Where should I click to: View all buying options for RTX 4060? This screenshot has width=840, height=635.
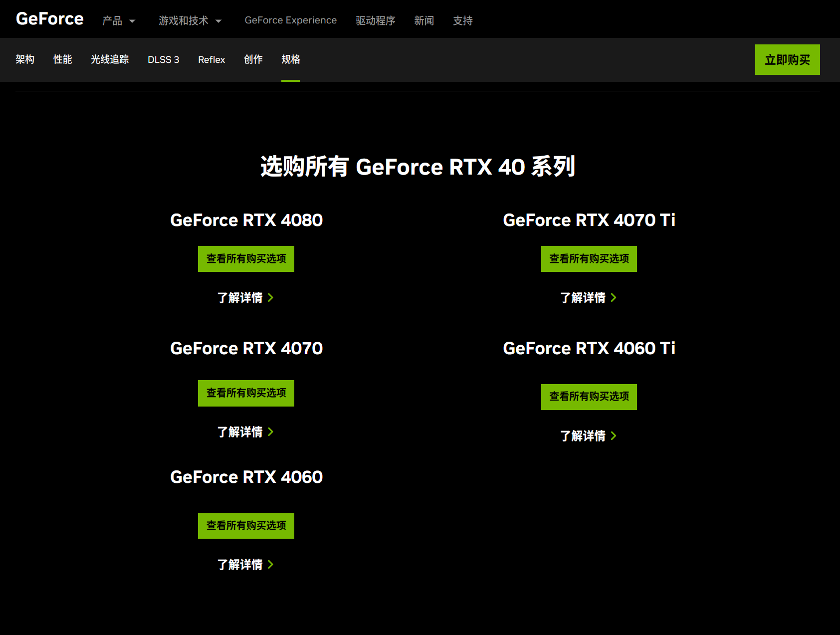tap(246, 526)
